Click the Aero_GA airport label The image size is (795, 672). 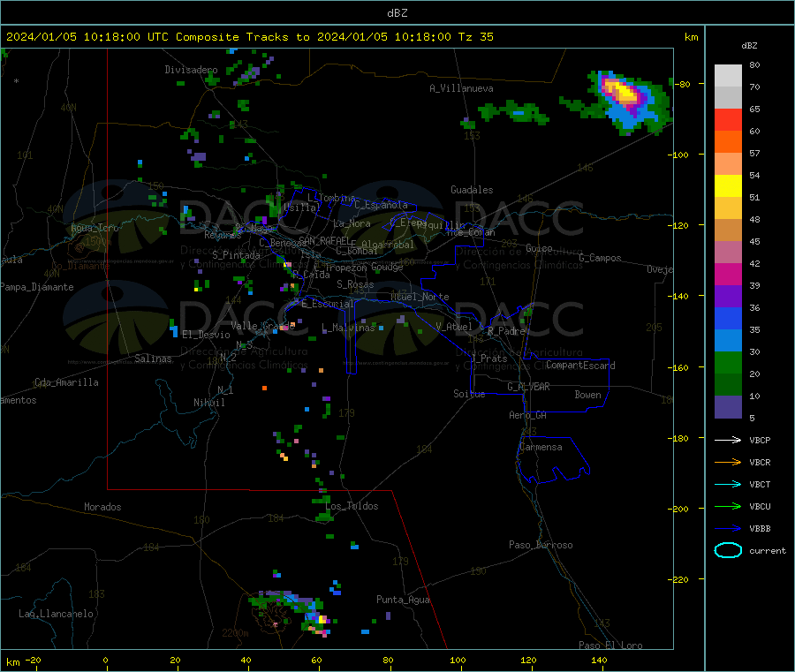click(x=528, y=415)
